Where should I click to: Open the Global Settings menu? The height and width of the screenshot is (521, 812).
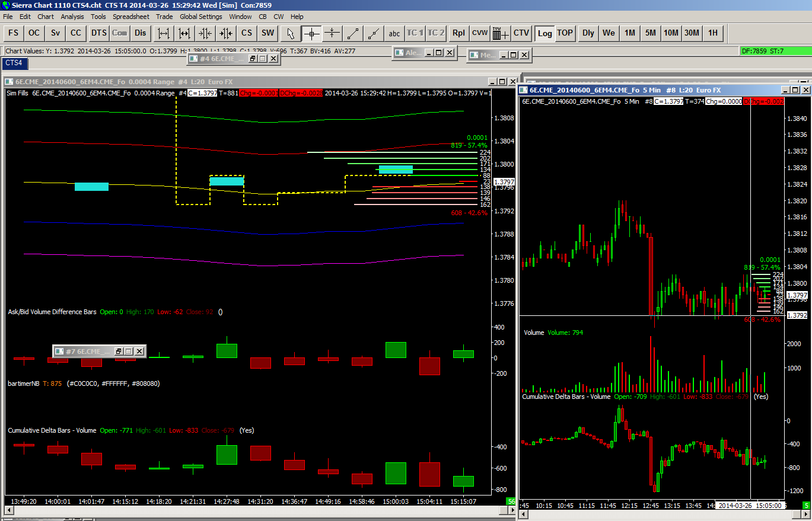pyautogui.click(x=201, y=17)
